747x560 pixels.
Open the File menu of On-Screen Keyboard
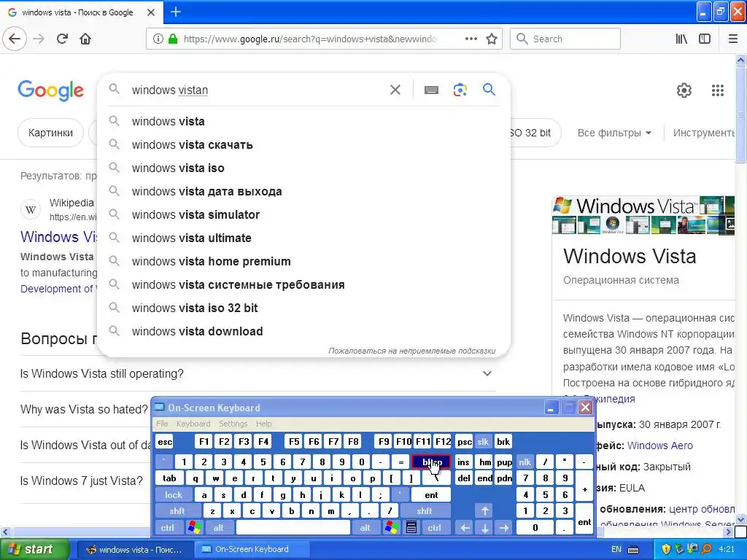point(162,424)
